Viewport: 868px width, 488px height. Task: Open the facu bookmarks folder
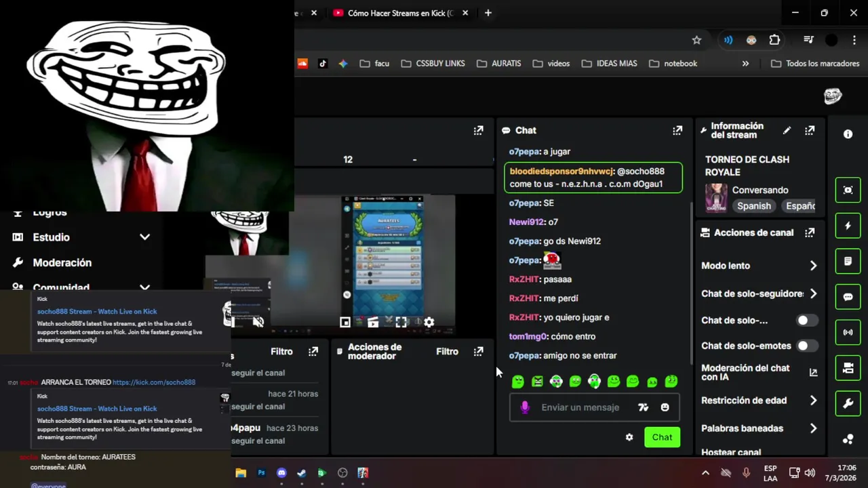(374, 63)
